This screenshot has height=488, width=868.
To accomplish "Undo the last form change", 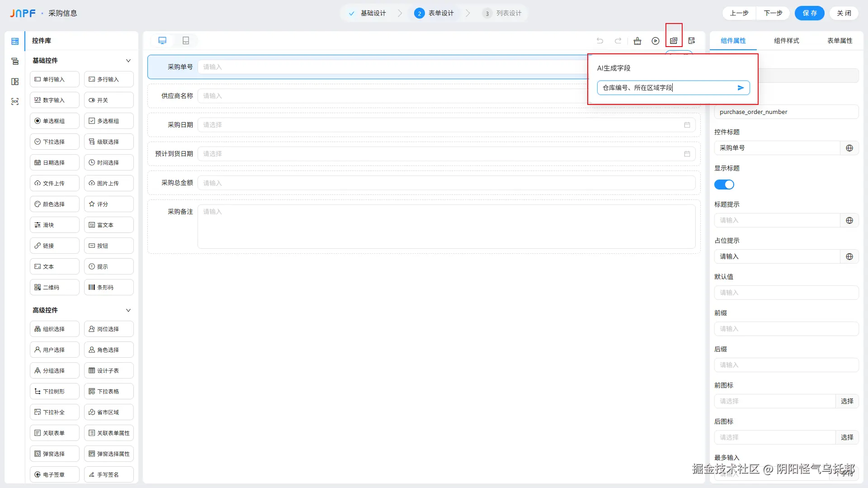I will tap(600, 41).
